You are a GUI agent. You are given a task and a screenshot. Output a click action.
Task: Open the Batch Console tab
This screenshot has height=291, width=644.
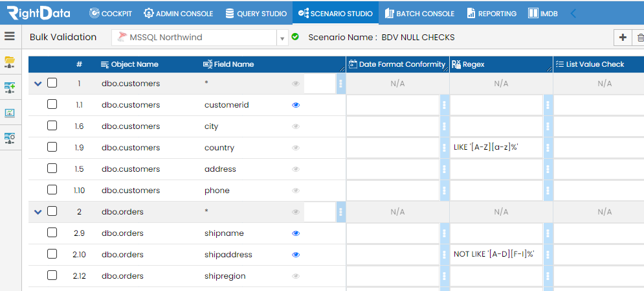tap(419, 14)
